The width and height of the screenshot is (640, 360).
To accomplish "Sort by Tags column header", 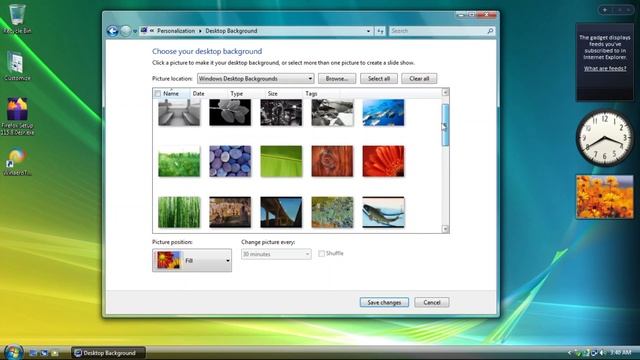I will point(311,94).
